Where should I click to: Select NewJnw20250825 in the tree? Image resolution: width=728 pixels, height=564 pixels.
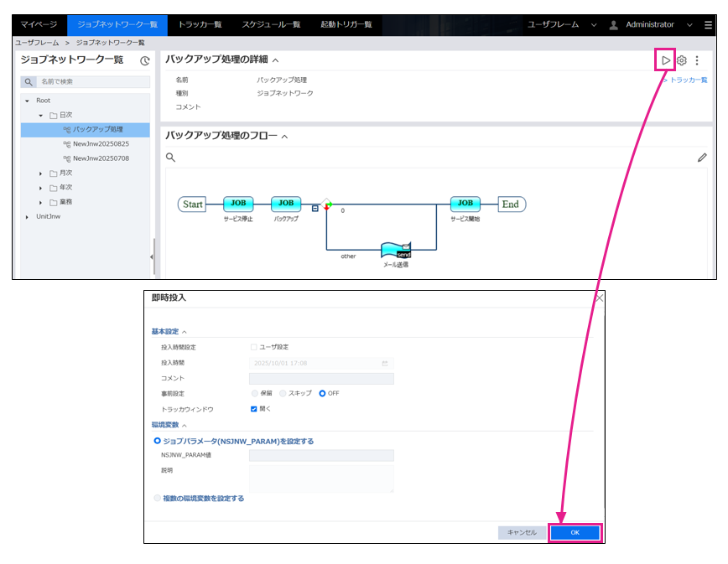click(x=101, y=143)
